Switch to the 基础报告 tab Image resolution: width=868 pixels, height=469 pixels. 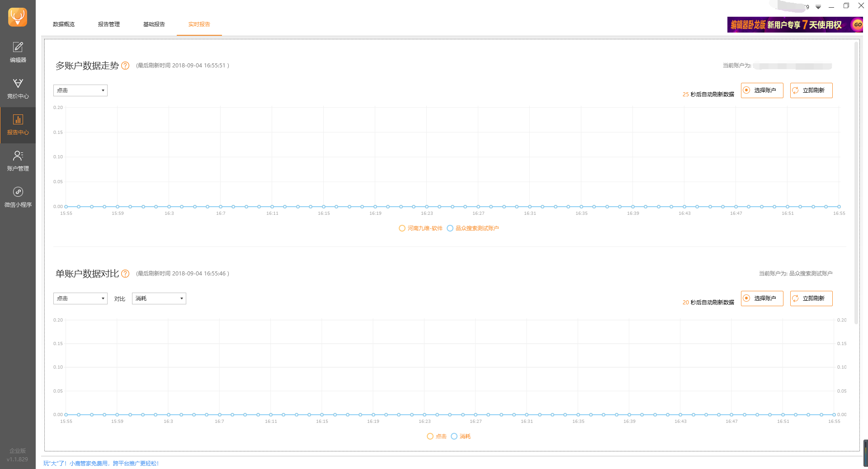pos(154,24)
